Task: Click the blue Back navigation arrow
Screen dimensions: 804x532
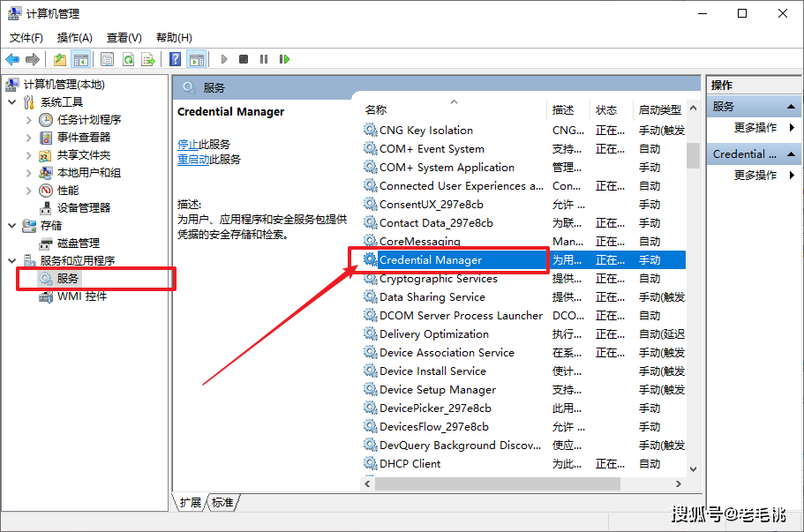Action: coord(12,59)
